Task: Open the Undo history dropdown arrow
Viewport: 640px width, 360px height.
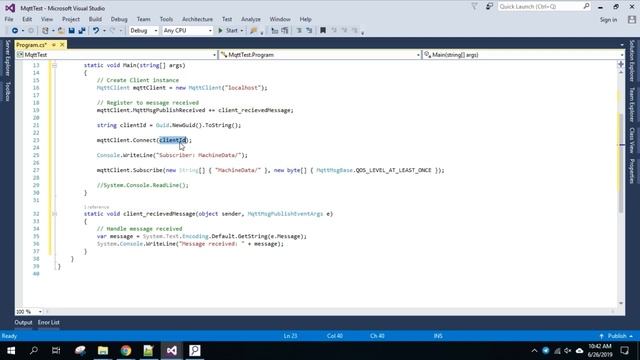Action: point(104,31)
